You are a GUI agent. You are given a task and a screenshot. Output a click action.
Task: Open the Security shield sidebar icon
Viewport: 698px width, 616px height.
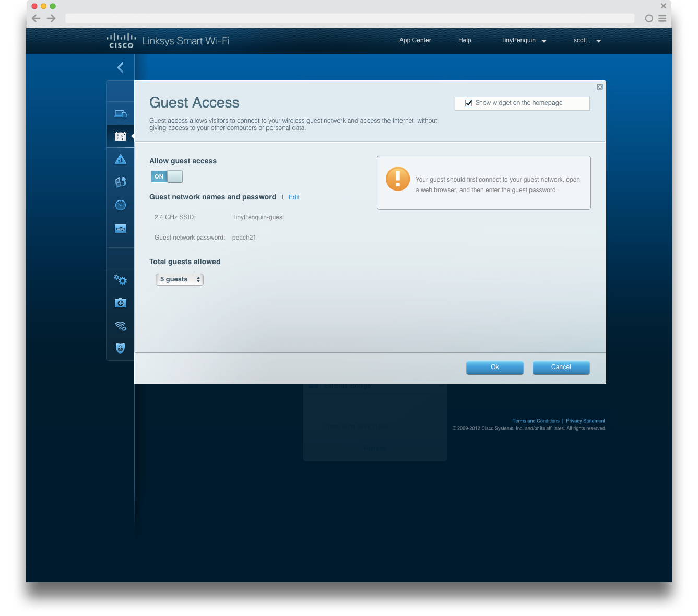click(121, 348)
